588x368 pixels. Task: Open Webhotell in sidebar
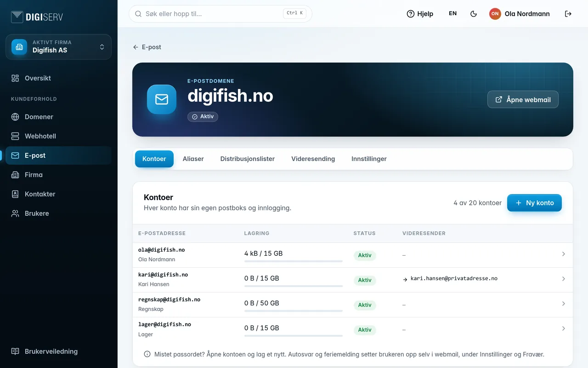58,136
